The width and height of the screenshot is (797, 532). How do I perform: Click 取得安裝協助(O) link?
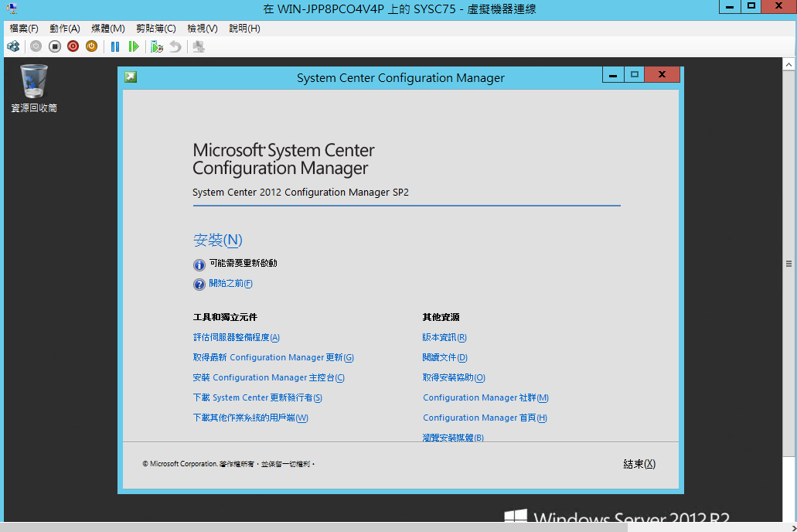[454, 377]
